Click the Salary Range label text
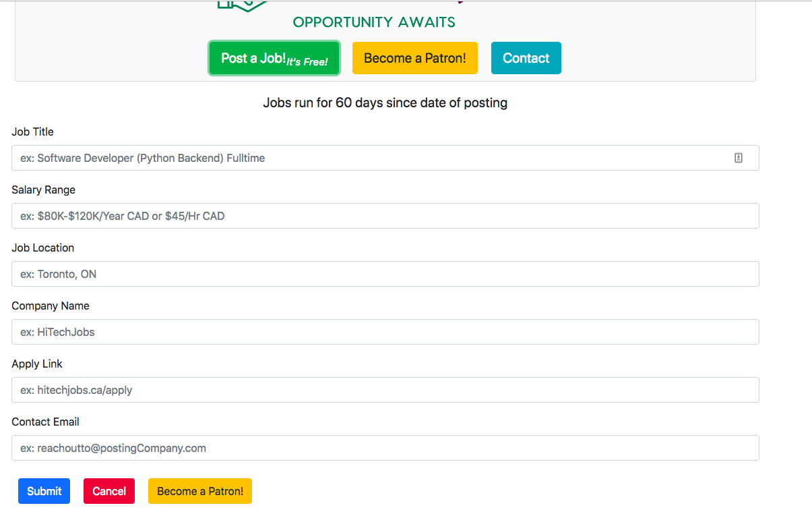The image size is (812, 516). (43, 190)
